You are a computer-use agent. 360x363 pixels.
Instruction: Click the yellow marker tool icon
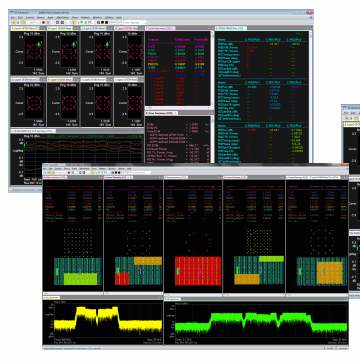(x=74, y=22)
